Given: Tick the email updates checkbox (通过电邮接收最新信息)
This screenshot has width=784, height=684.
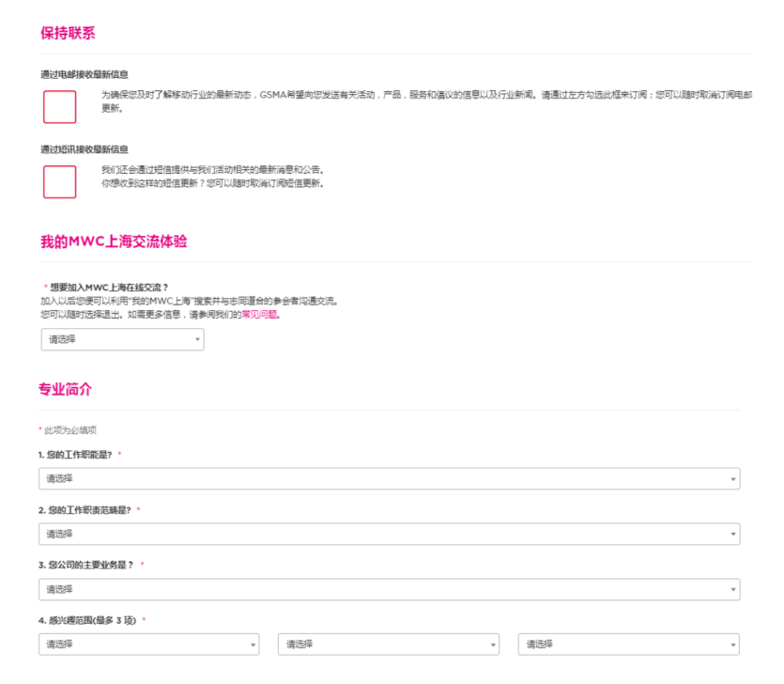Looking at the screenshot, I should tap(59, 106).
